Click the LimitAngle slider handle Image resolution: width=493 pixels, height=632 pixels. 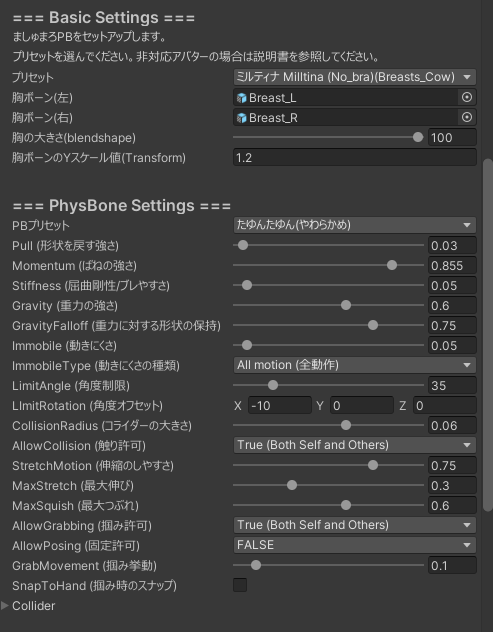click(273, 385)
